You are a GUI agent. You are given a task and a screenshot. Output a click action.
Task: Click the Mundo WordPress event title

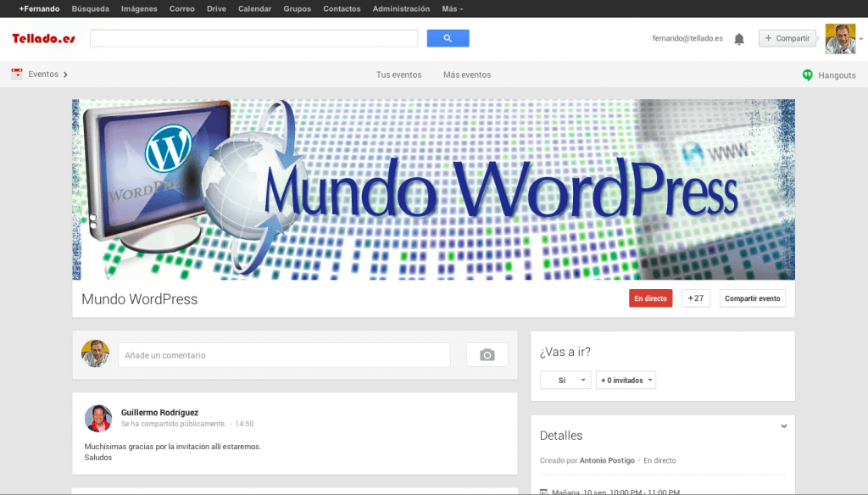click(x=140, y=299)
